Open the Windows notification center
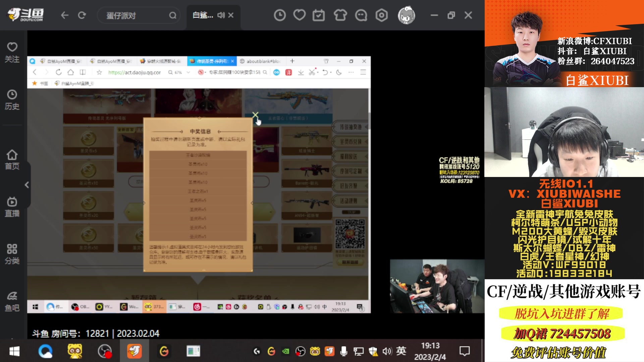The height and width of the screenshot is (362, 644). tap(465, 351)
